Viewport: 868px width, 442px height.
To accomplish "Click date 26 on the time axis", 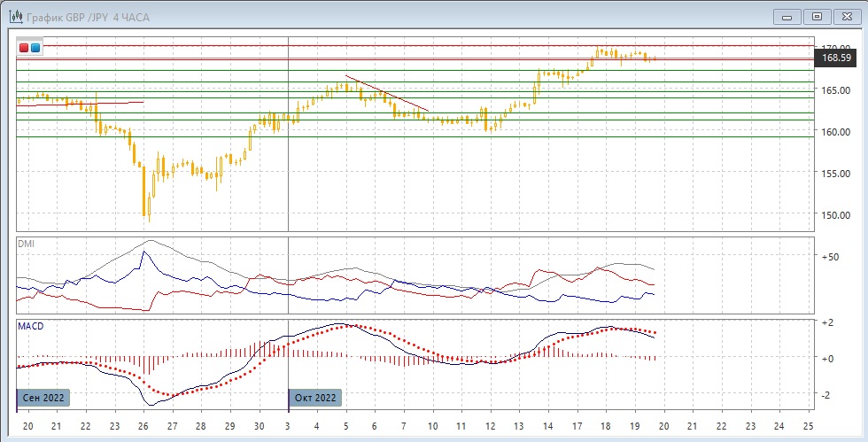I will [x=143, y=427].
